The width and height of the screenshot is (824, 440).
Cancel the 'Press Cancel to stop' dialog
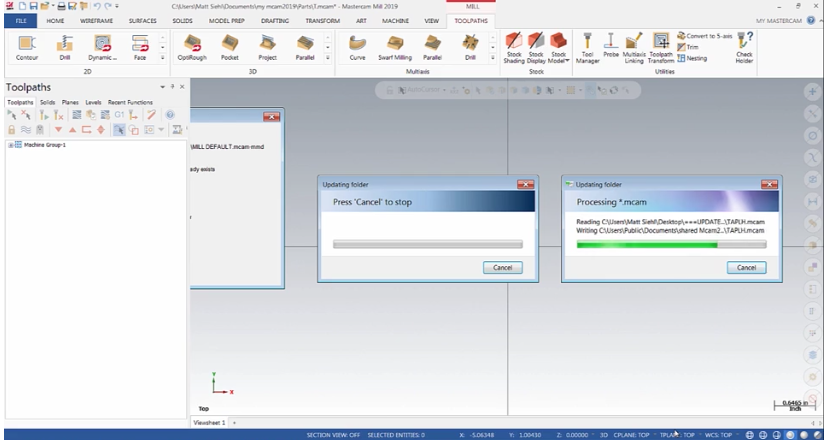(502, 268)
